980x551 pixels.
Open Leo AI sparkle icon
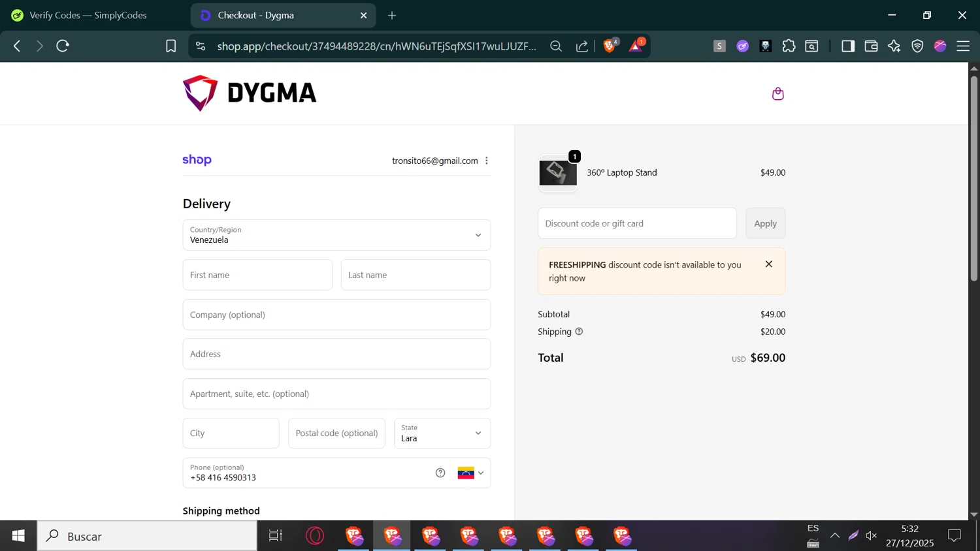coord(894,46)
